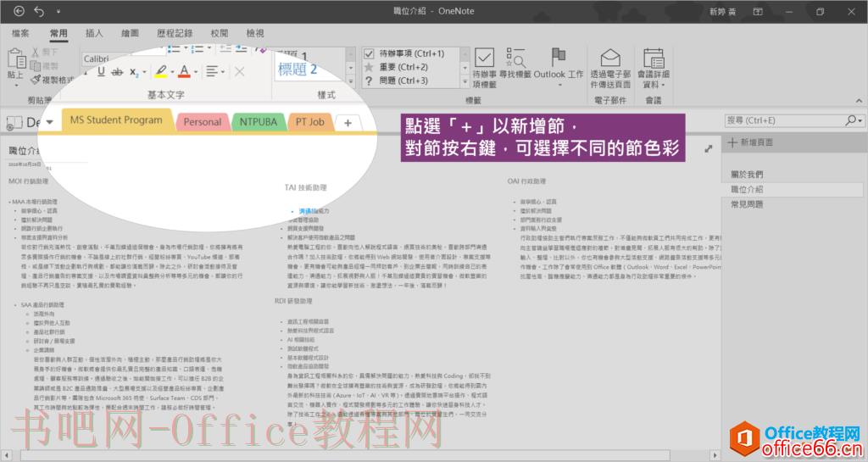Image resolution: width=868 pixels, height=462 pixels.
Task: Open the highlight color dropdown arrow
Action: pos(172,72)
